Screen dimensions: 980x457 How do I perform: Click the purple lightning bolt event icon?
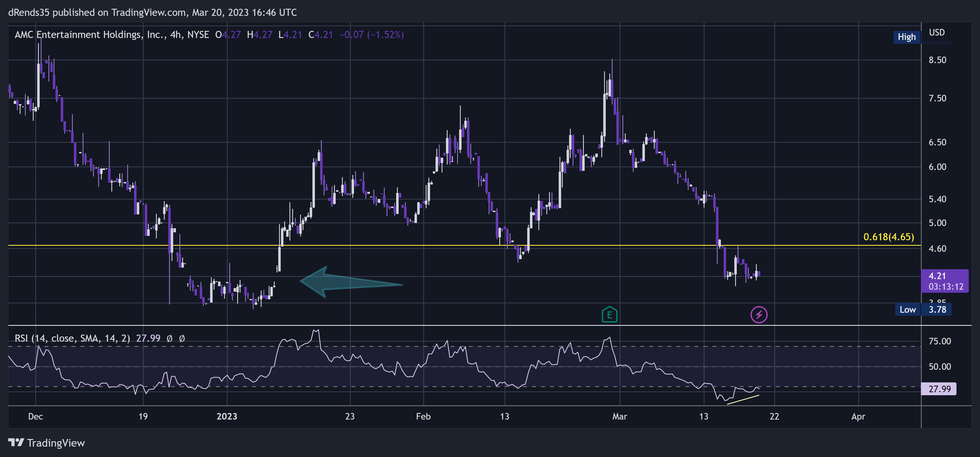[x=759, y=315]
